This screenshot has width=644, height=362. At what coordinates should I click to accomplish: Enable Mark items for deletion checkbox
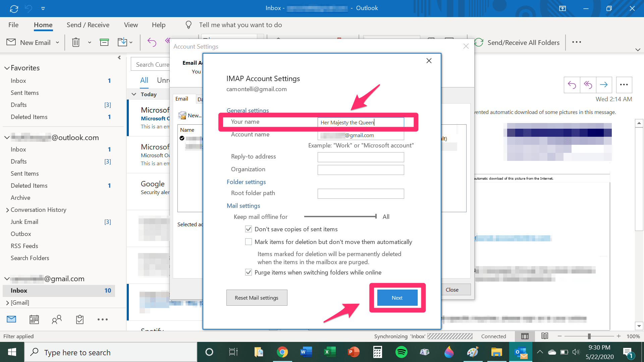(x=249, y=242)
